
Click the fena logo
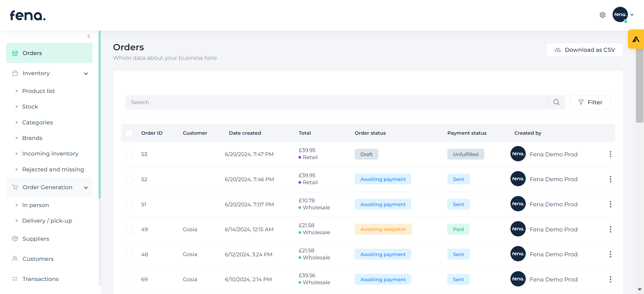(28, 16)
